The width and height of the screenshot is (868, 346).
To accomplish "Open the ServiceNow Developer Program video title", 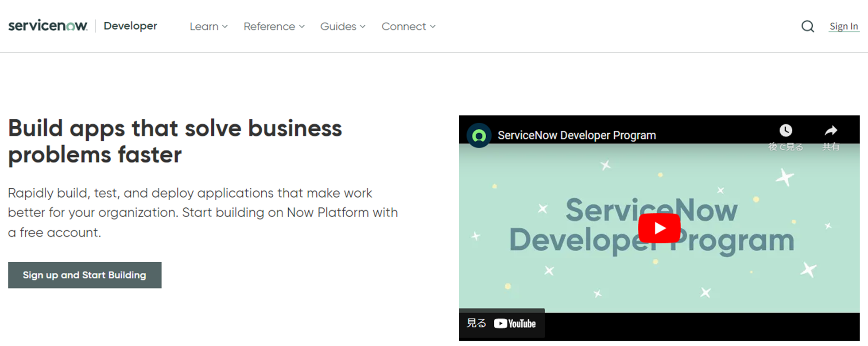I will pyautogui.click(x=577, y=136).
